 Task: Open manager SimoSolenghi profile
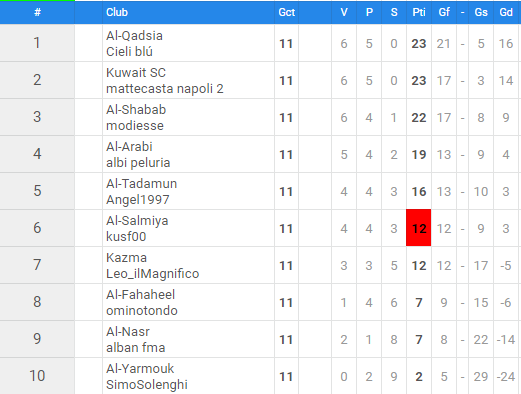147,385
